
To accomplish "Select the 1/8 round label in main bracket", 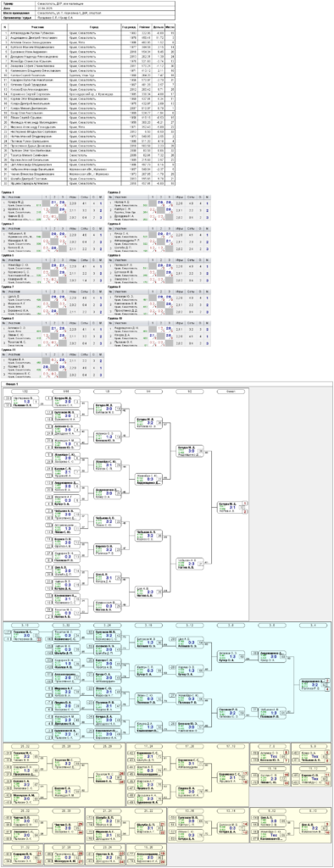I will click(108, 391).
